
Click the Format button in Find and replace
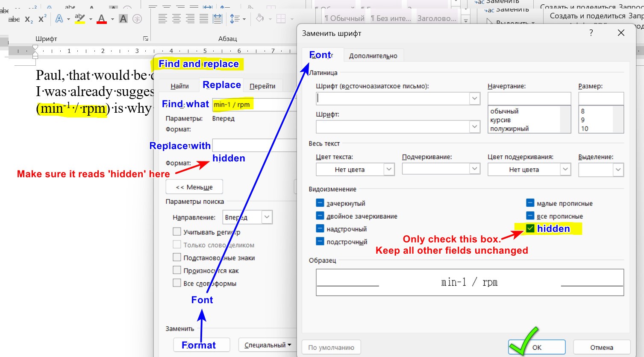[x=202, y=345]
